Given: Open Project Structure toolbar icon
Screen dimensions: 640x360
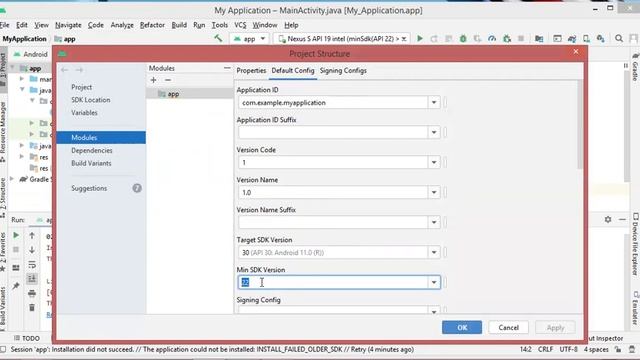Looking at the screenshot, I should click(539, 38).
